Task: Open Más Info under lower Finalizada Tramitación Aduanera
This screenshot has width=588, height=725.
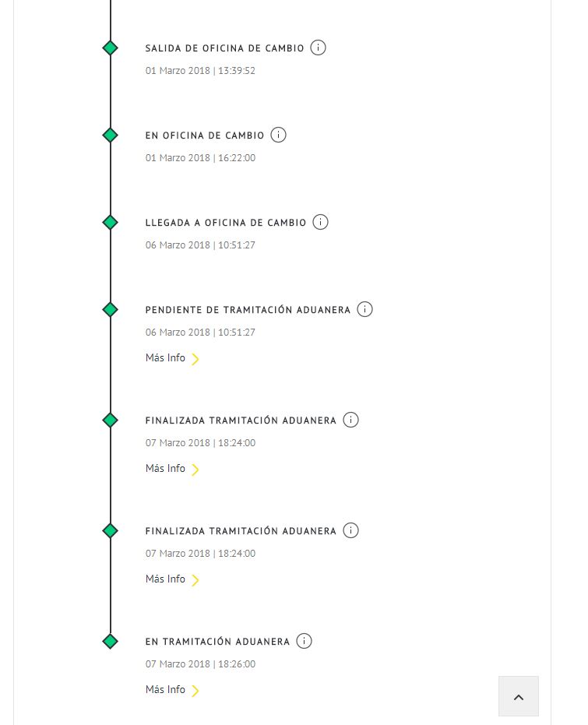Action: [x=172, y=579]
